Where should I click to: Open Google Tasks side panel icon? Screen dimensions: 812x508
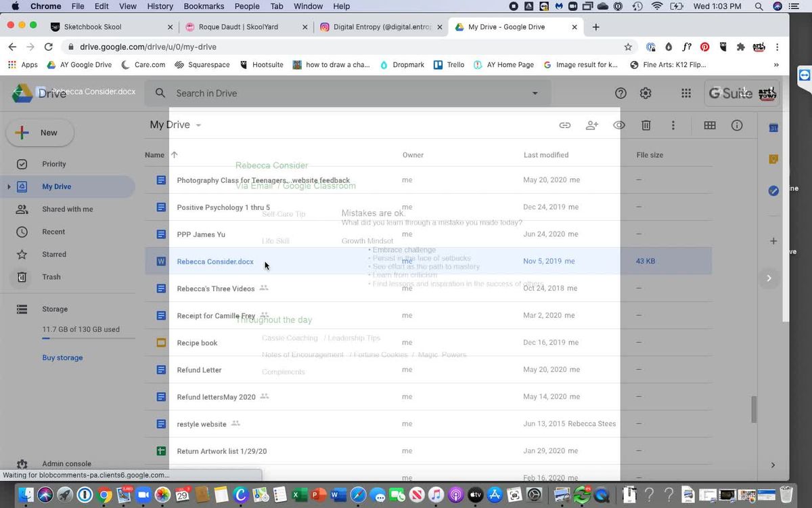coord(773,191)
